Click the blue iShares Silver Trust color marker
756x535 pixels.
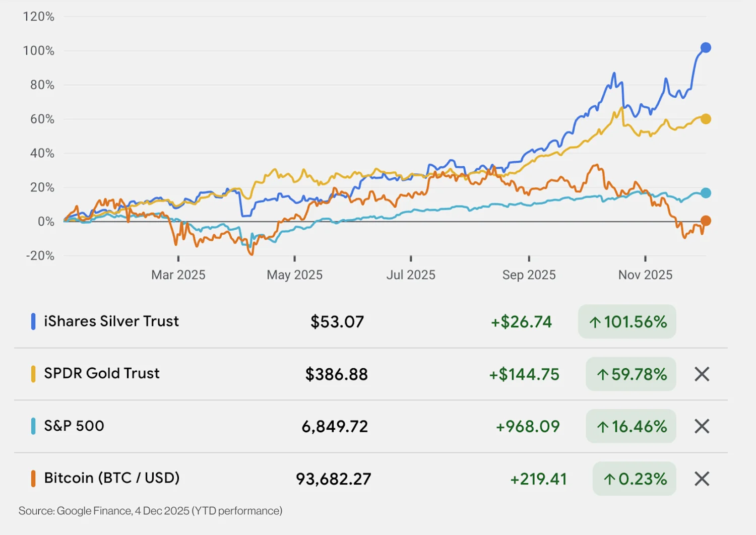coord(33,321)
